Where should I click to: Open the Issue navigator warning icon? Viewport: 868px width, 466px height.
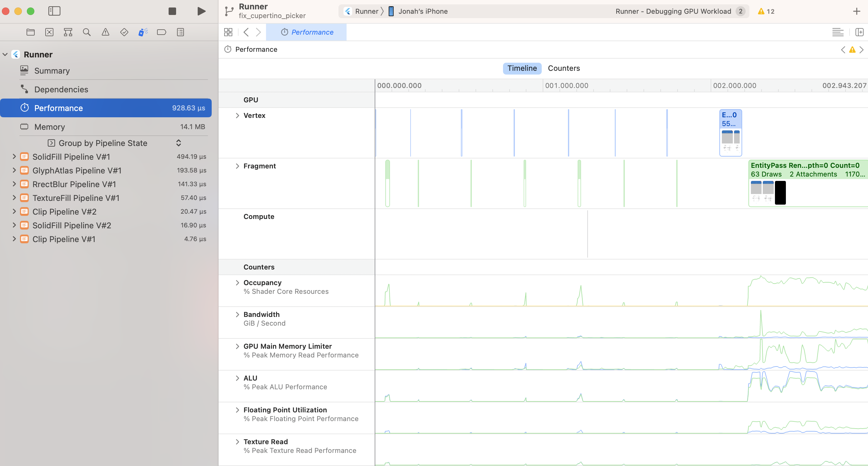[x=106, y=32]
